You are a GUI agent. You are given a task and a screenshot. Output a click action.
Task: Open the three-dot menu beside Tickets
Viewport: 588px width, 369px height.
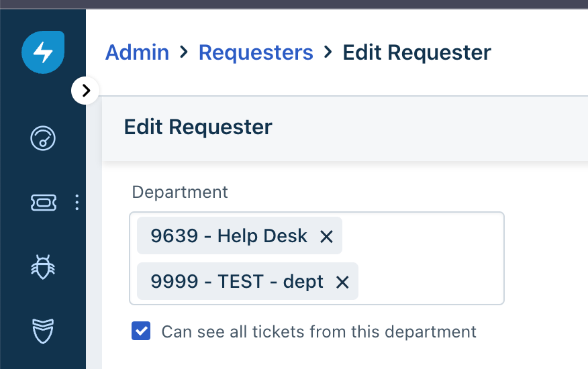(77, 203)
